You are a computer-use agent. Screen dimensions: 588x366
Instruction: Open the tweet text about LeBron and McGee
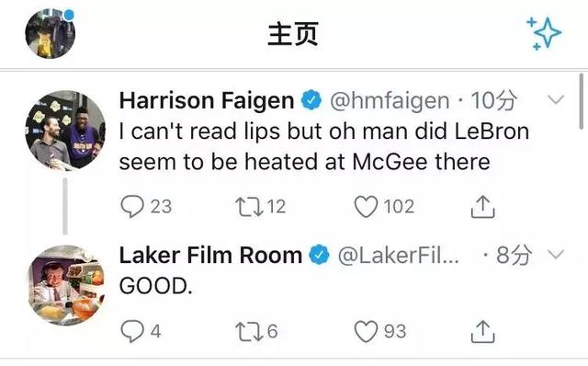coord(324,146)
